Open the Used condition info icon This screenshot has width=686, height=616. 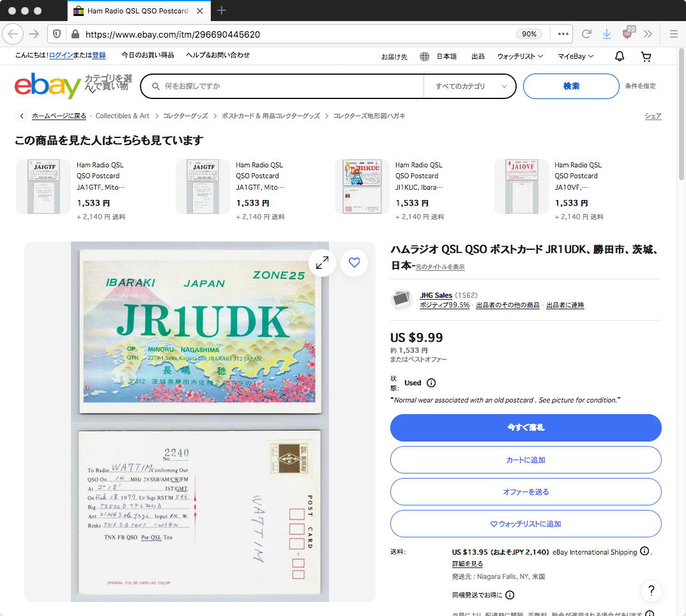point(431,383)
